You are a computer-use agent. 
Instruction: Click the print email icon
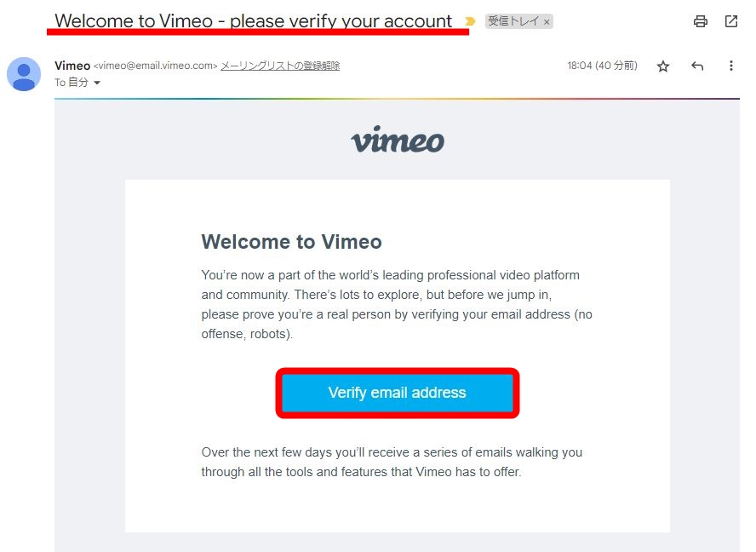pyautogui.click(x=700, y=21)
